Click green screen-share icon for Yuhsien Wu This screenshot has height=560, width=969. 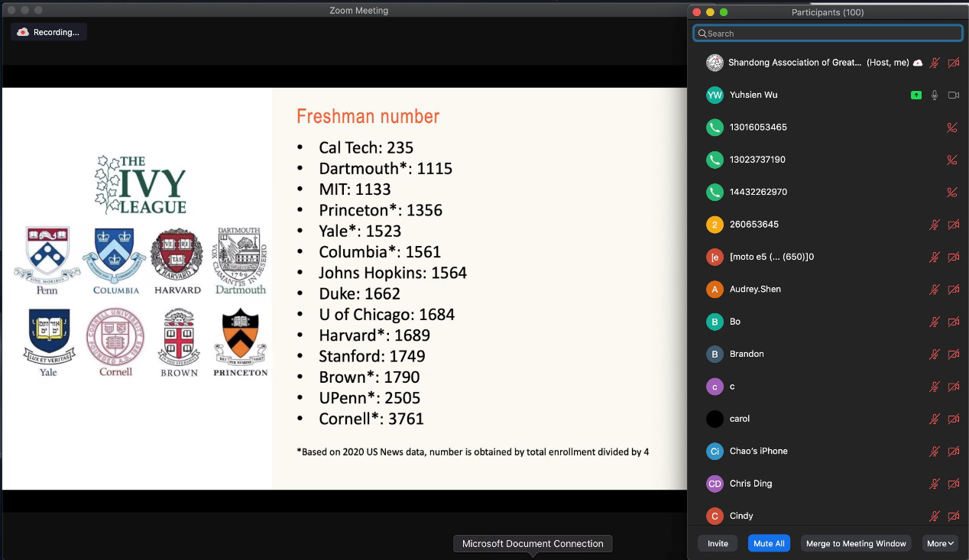click(x=916, y=95)
